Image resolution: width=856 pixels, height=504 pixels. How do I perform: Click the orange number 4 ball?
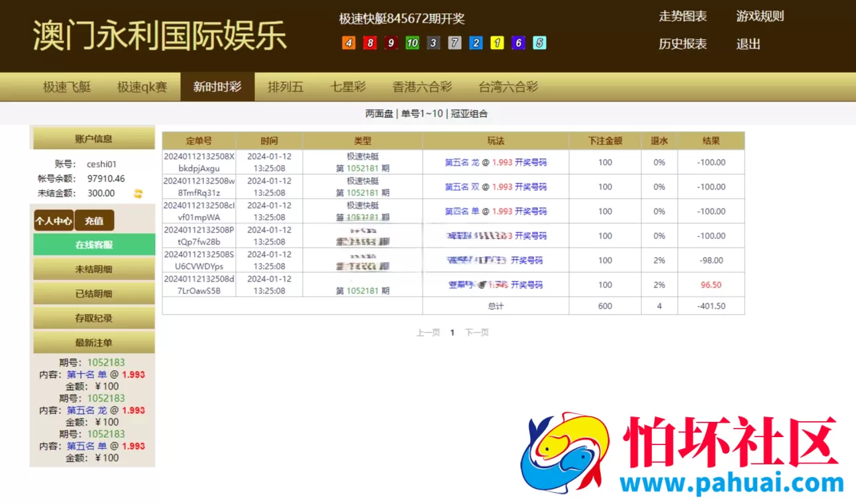tap(348, 43)
